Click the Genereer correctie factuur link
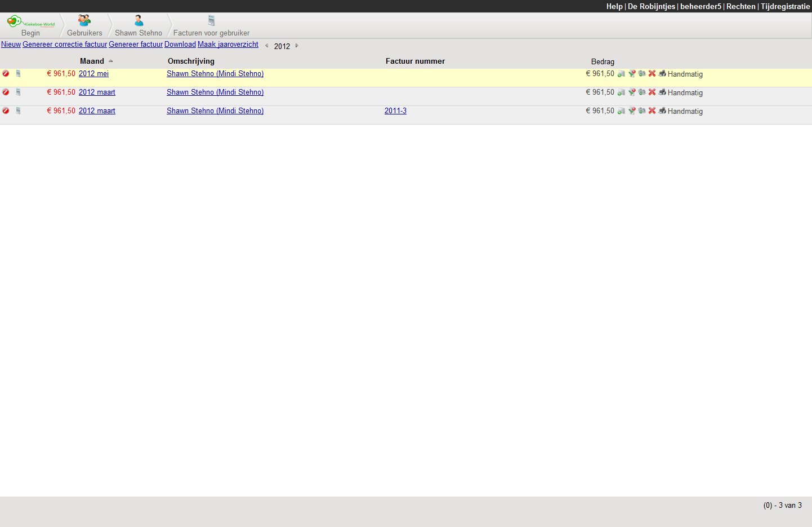The image size is (812, 527). pyautogui.click(x=65, y=44)
